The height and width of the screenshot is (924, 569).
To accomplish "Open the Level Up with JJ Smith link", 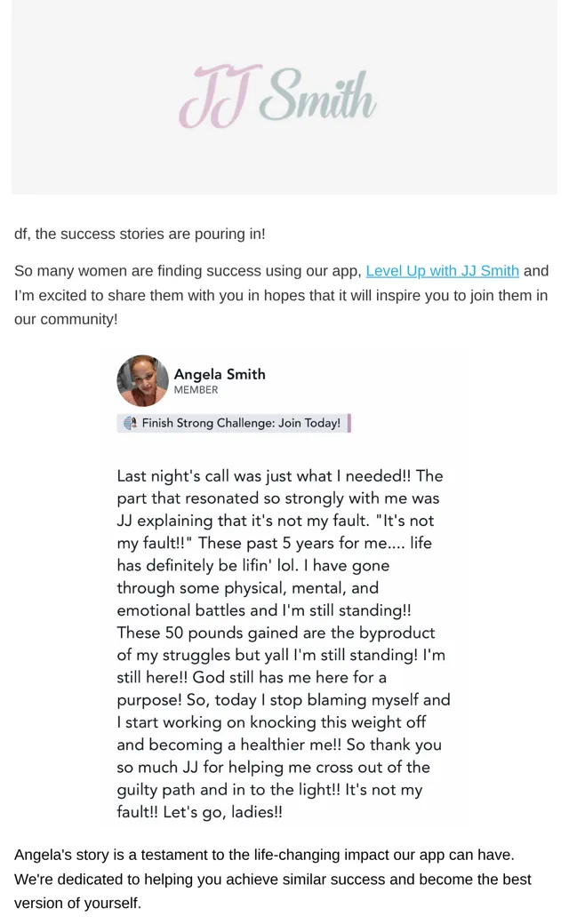I will coord(442,270).
